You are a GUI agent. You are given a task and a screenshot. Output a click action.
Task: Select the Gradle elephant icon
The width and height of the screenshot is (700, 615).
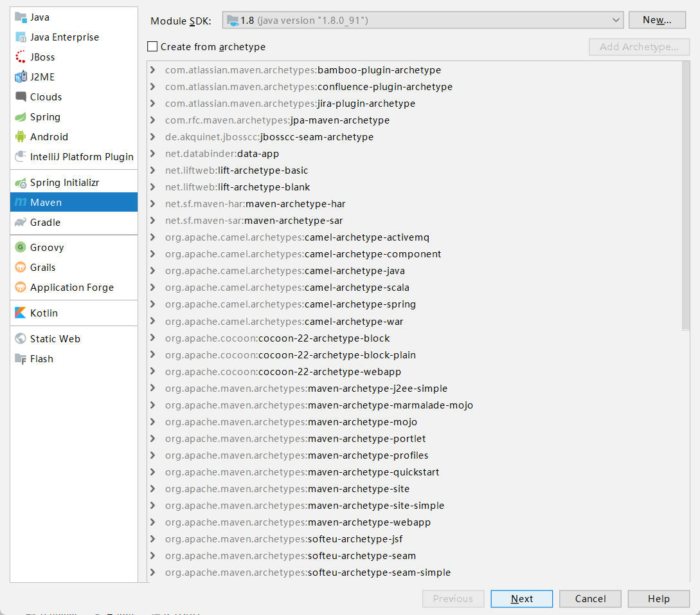pyautogui.click(x=21, y=223)
